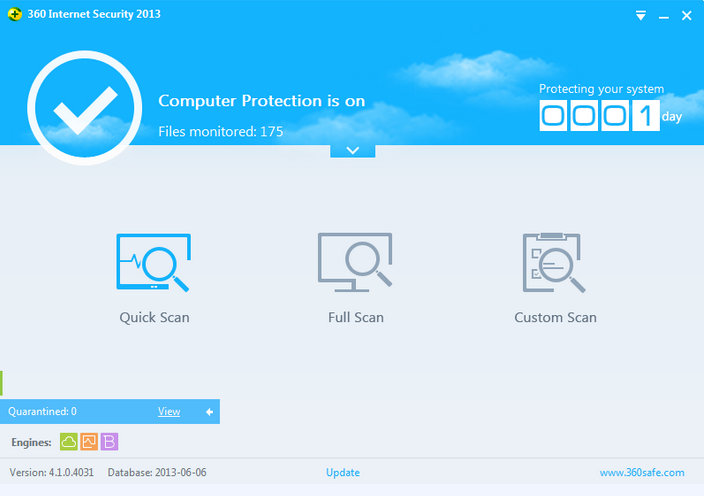Click Computer Protection is on heading
The width and height of the screenshot is (704, 496).
pyautogui.click(x=262, y=101)
